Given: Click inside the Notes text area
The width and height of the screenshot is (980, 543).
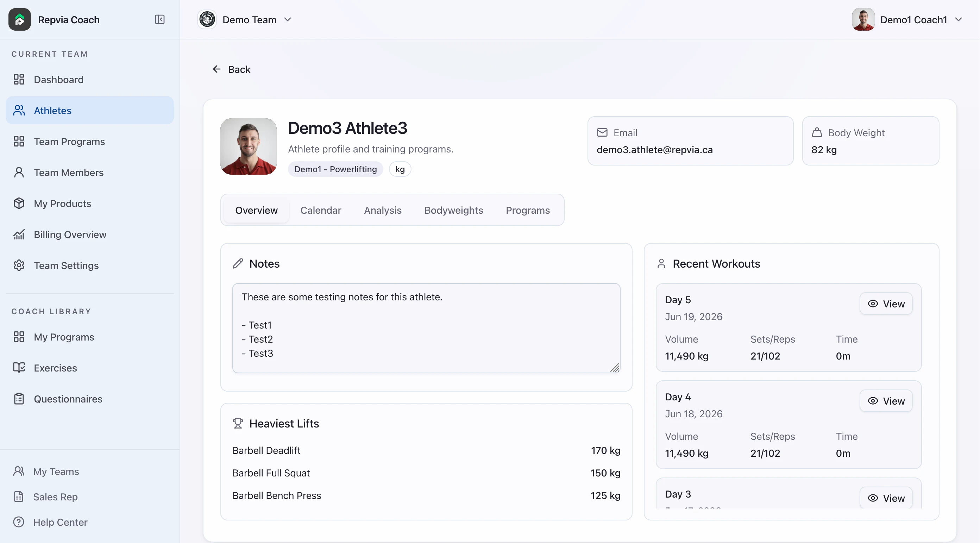Looking at the screenshot, I should click(427, 329).
